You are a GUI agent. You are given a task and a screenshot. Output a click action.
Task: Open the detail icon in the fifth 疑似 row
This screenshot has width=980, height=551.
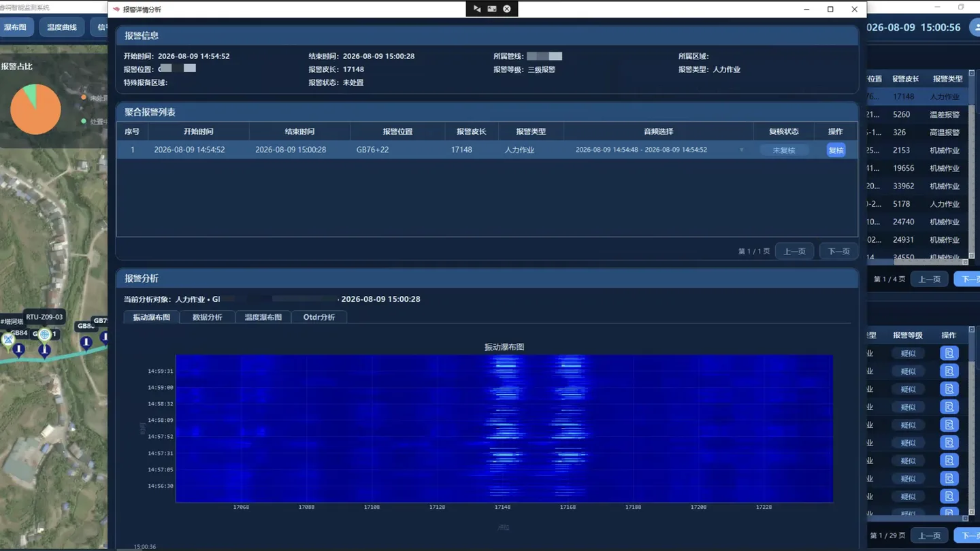tap(949, 425)
